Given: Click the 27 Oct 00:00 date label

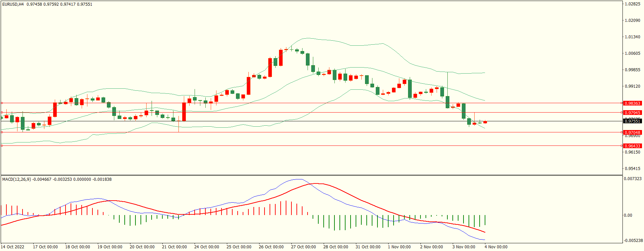Looking at the screenshot, I should (x=303, y=247).
